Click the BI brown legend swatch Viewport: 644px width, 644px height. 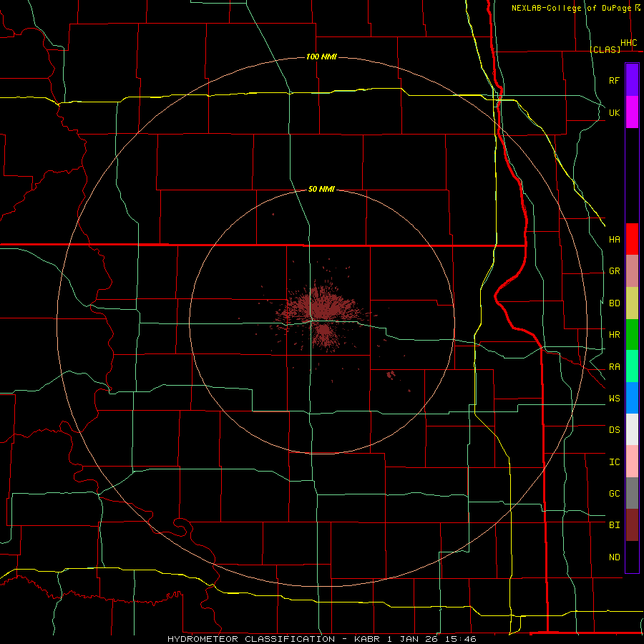point(632,525)
